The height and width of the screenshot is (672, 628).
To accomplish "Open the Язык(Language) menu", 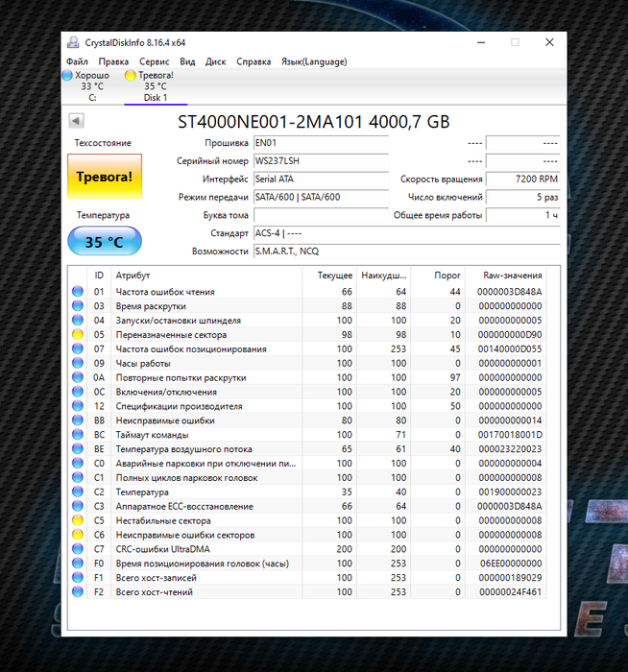I will [x=313, y=61].
